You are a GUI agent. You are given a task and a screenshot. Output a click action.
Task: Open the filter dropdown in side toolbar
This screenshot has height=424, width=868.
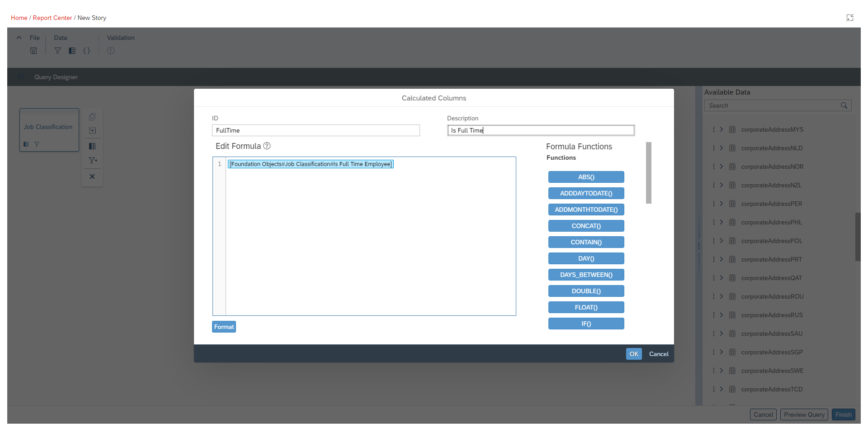coord(93,161)
